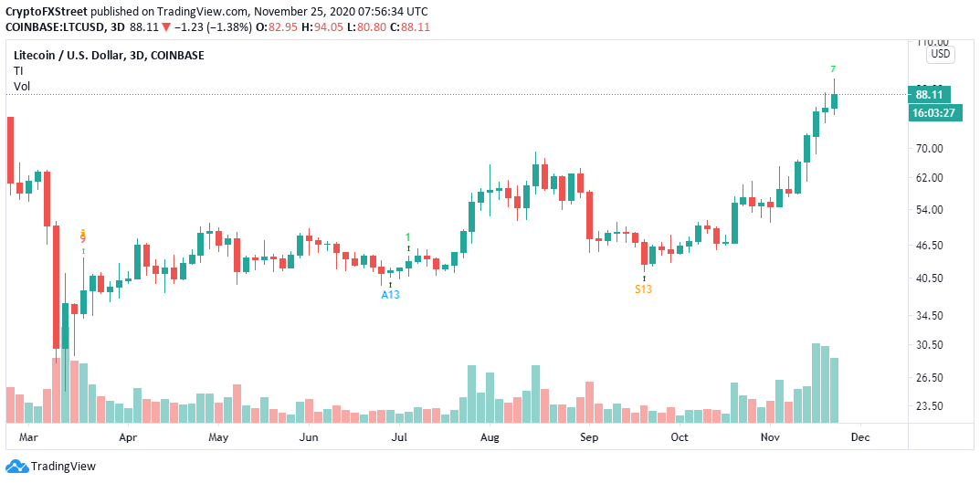Click the Nov label on time axis
The width and height of the screenshot is (980, 483).
[770, 437]
